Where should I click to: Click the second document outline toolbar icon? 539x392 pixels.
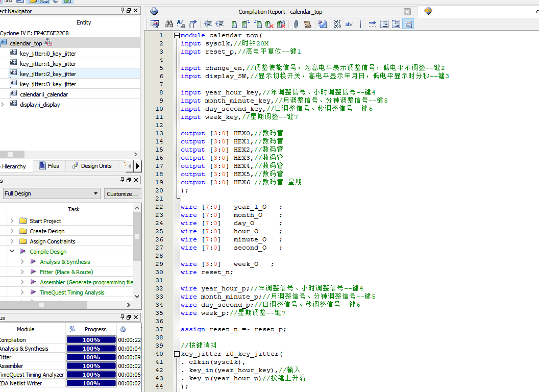click(x=396, y=24)
